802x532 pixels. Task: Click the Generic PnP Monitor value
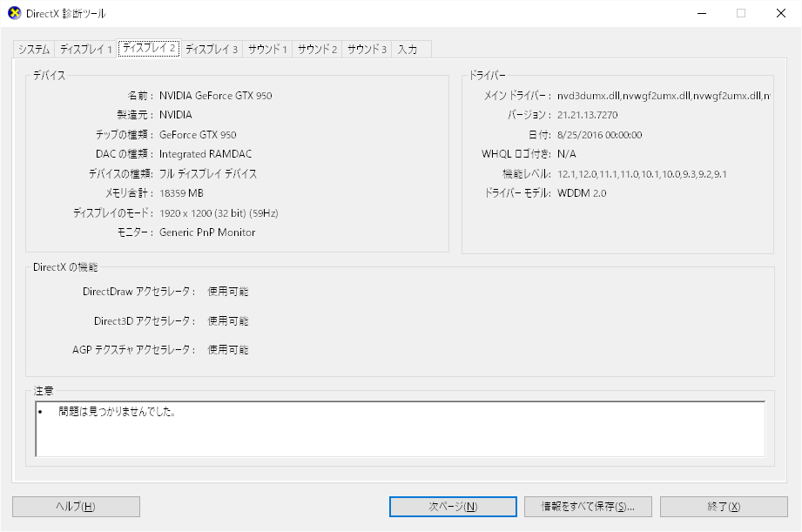click(x=207, y=232)
